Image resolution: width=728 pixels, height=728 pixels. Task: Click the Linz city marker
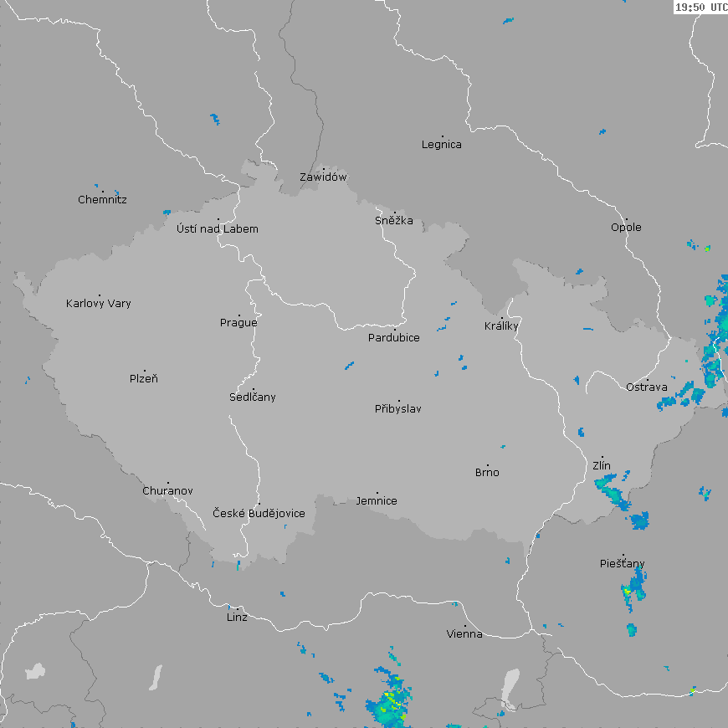point(237,609)
